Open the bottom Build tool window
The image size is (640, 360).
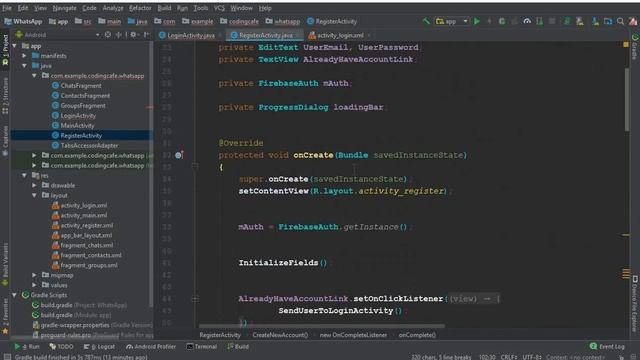coord(238,347)
